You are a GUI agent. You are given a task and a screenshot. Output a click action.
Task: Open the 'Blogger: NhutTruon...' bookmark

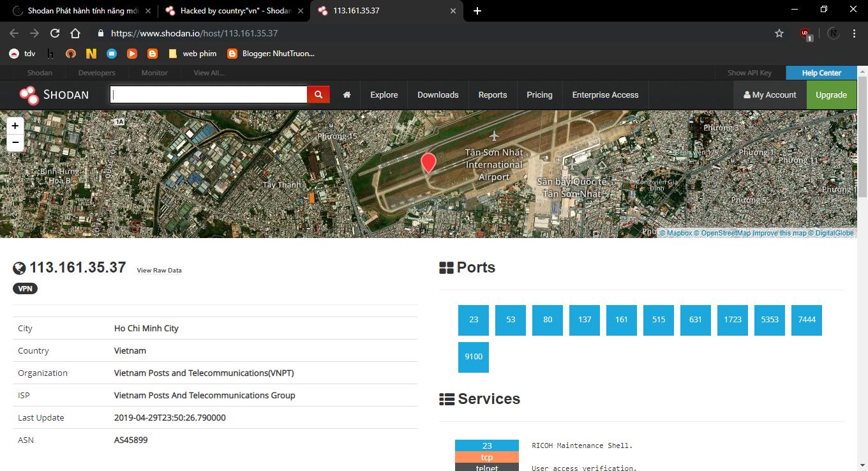(271, 54)
